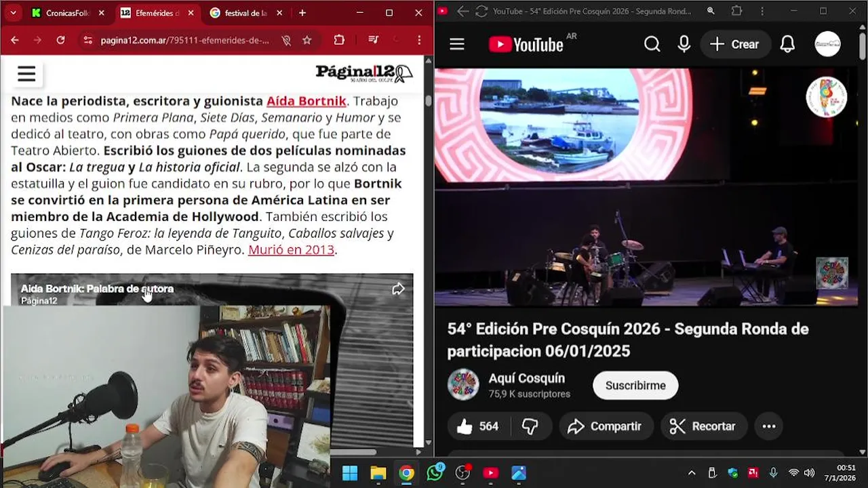Open WhatsApp from taskbar
Viewport: 868px width, 488px height.
pyautogui.click(x=435, y=473)
